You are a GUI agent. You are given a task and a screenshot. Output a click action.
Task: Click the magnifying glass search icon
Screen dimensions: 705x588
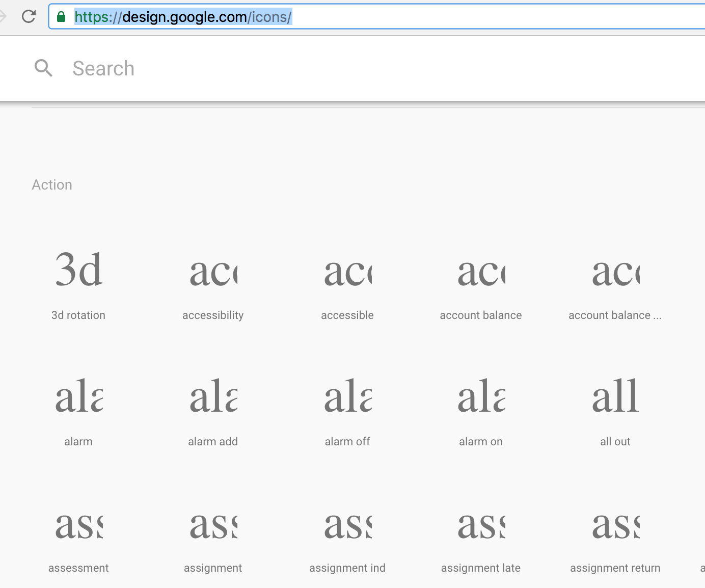[43, 68]
